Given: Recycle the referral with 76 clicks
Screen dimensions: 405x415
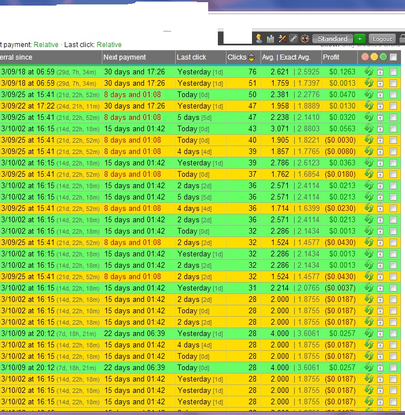Looking at the screenshot, I should coord(369,71).
